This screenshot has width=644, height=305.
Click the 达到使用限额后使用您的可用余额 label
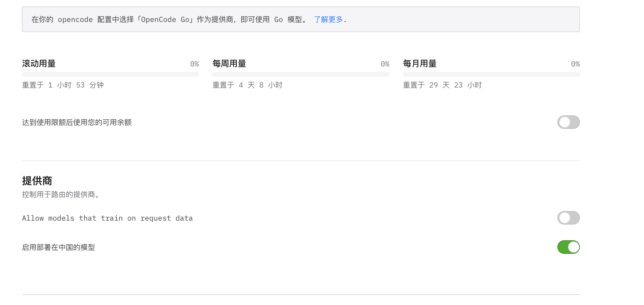(x=77, y=122)
